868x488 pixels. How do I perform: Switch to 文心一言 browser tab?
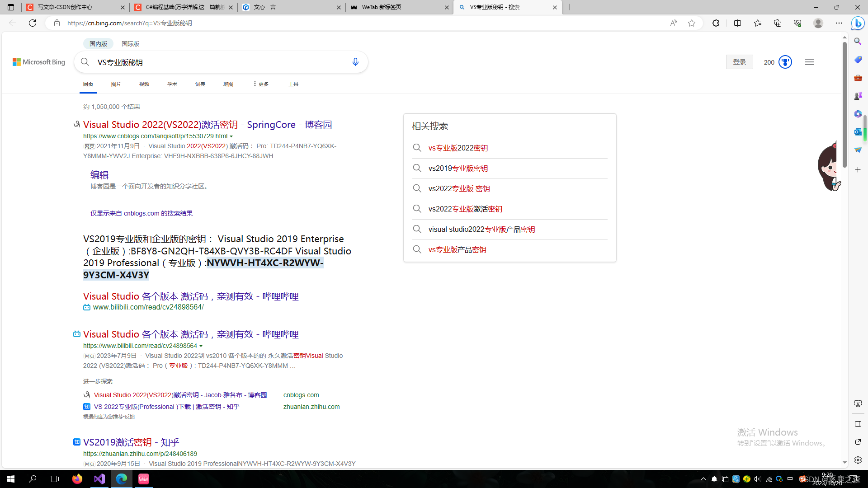tap(291, 7)
